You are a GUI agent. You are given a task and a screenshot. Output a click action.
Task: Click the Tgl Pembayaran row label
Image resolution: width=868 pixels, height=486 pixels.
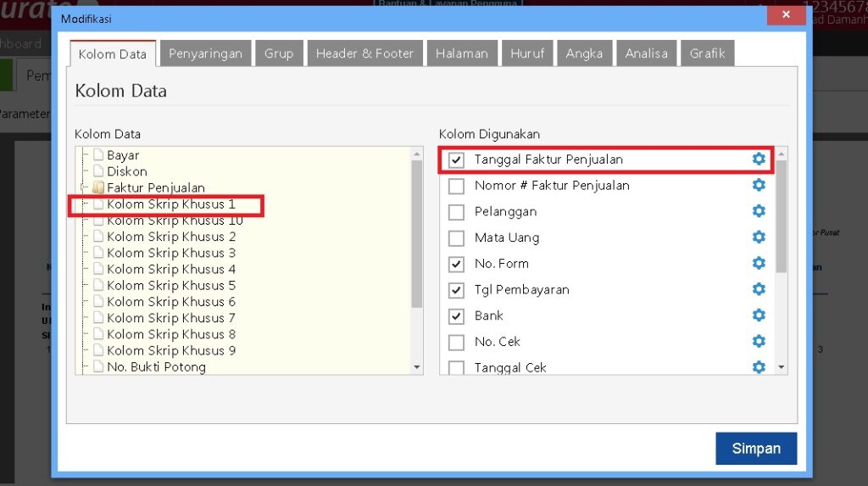coord(521,290)
